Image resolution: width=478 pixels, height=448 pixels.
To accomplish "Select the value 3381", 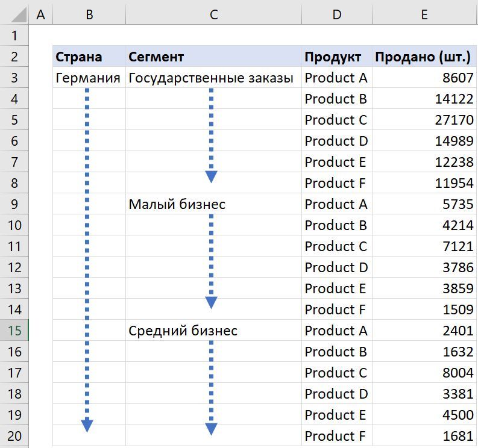I will [424, 393].
